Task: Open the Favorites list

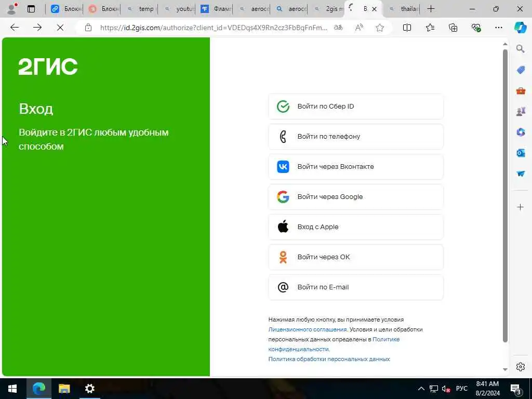Action: click(x=430, y=28)
